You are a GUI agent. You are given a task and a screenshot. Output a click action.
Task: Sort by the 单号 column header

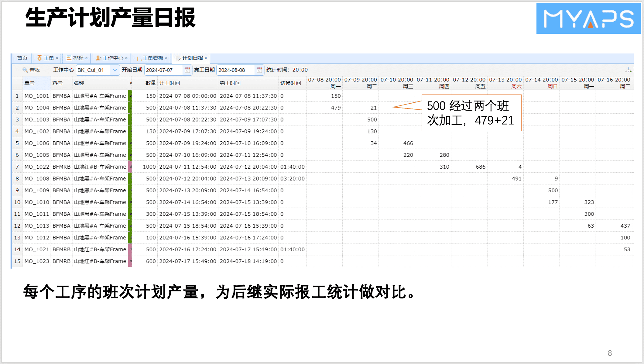[30, 83]
